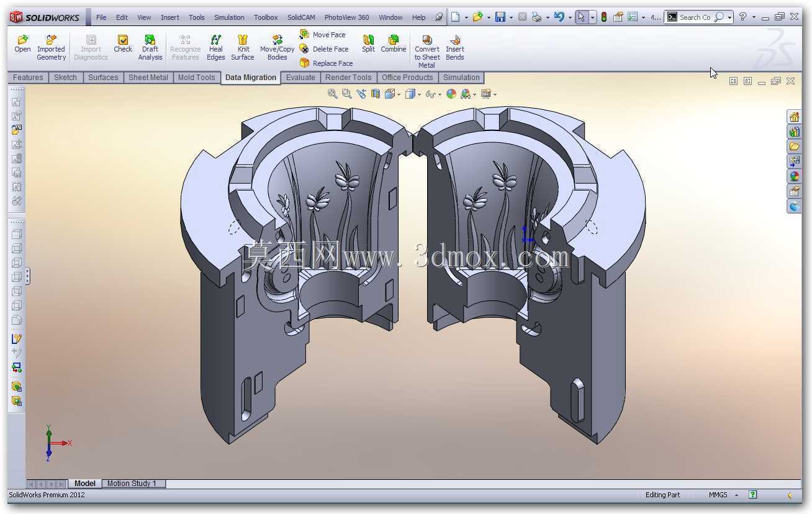The image size is (812, 514).
Task: Open the Display Style dropdown arrow
Action: click(420, 94)
